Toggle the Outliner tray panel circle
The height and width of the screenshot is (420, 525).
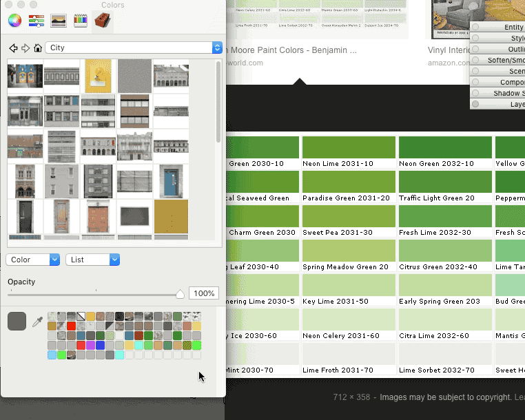pos(475,49)
